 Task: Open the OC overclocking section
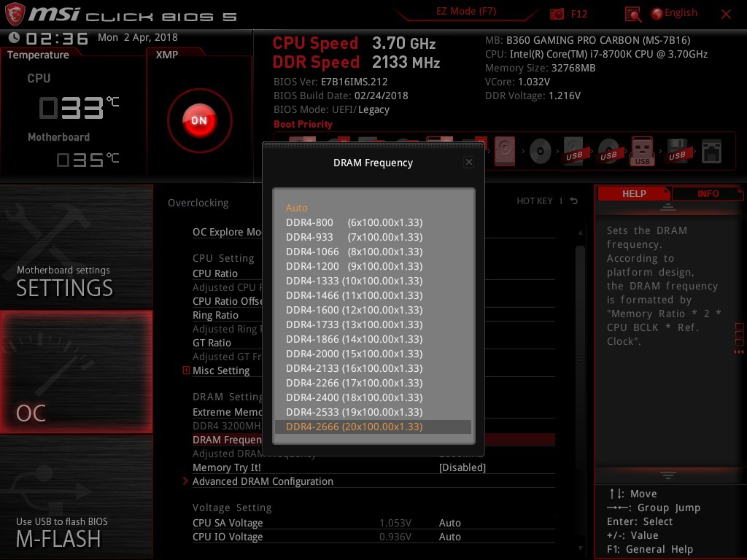[x=76, y=372]
